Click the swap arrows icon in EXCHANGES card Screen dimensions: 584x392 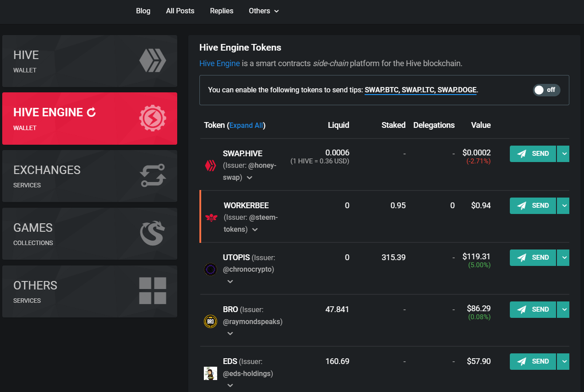coord(152,175)
